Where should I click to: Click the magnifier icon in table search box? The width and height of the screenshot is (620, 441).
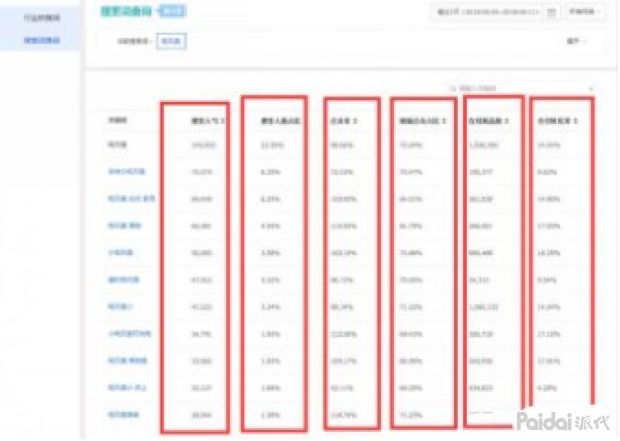453,89
